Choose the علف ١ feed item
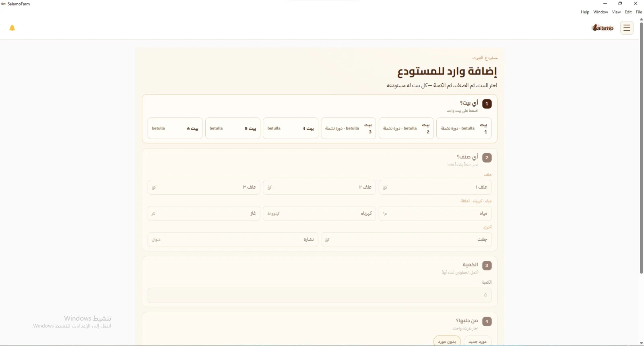Screen dimensions: 644x346 435,187
